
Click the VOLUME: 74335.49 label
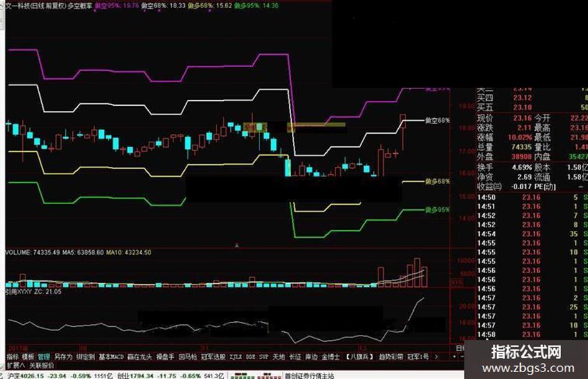click(32, 253)
